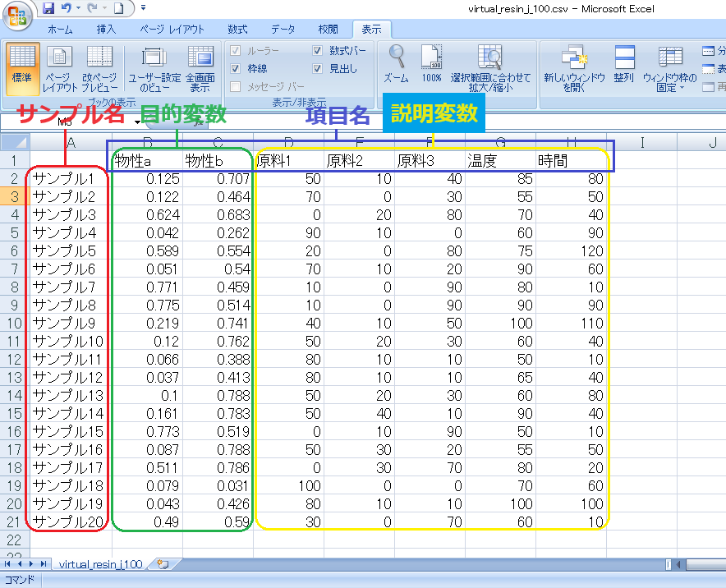
Task: Select the 標準 (Normal) view icon
Action: pyautogui.click(x=22, y=67)
